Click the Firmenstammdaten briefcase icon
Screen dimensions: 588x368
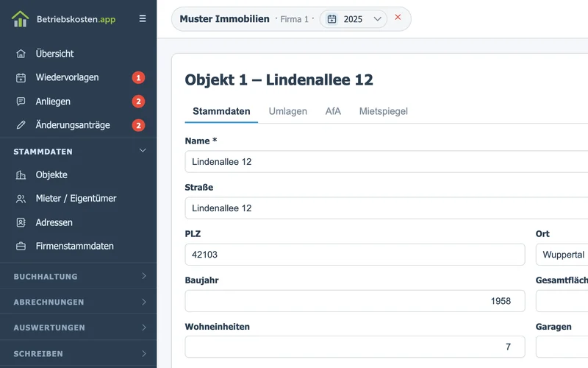tap(21, 247)
